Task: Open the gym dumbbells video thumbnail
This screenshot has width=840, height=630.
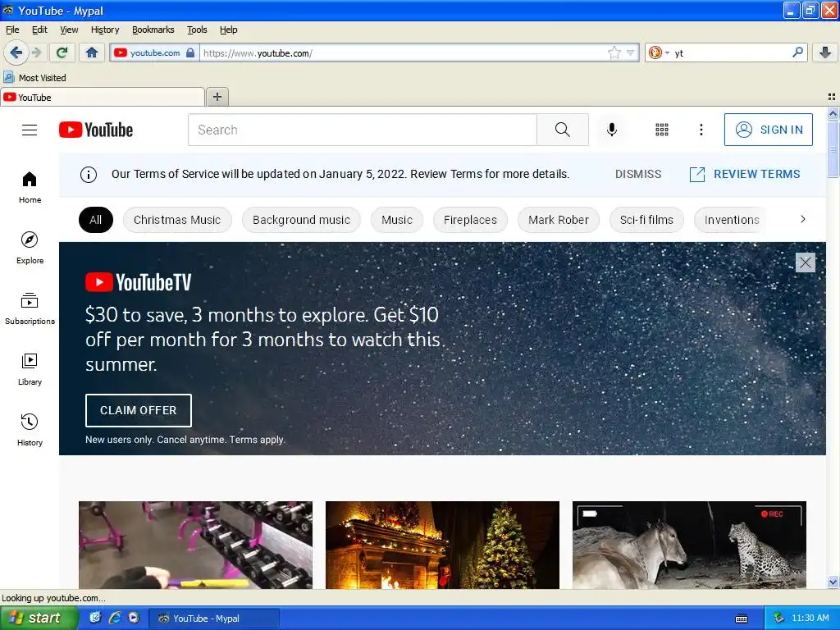Action: (x=195, y=545)
